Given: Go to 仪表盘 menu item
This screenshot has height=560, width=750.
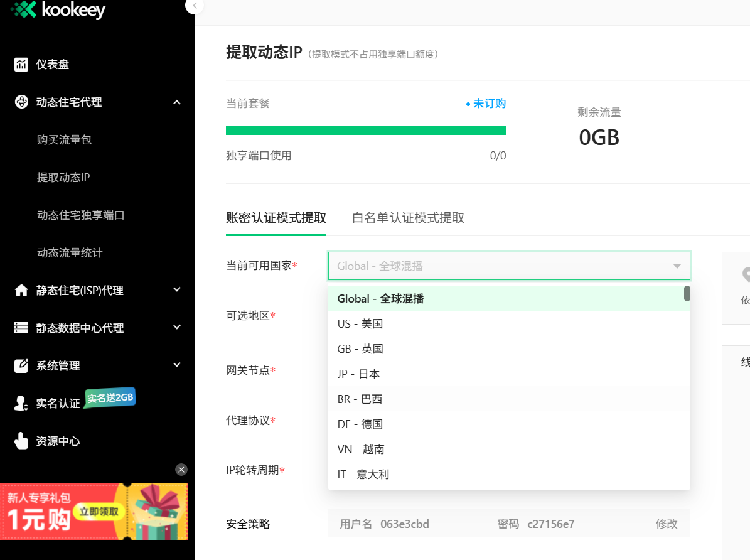Looking at the screenshot, I should (53, 64).
